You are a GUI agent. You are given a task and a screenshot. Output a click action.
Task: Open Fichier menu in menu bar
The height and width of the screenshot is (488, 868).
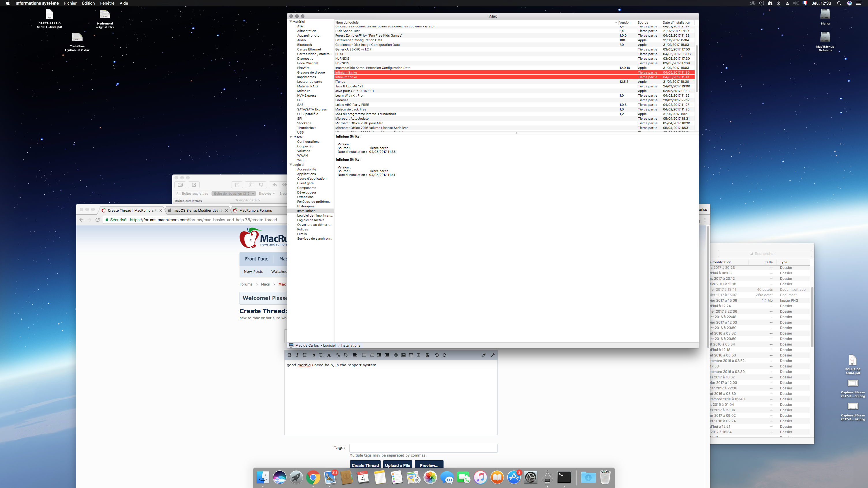[x=70, y=3]
